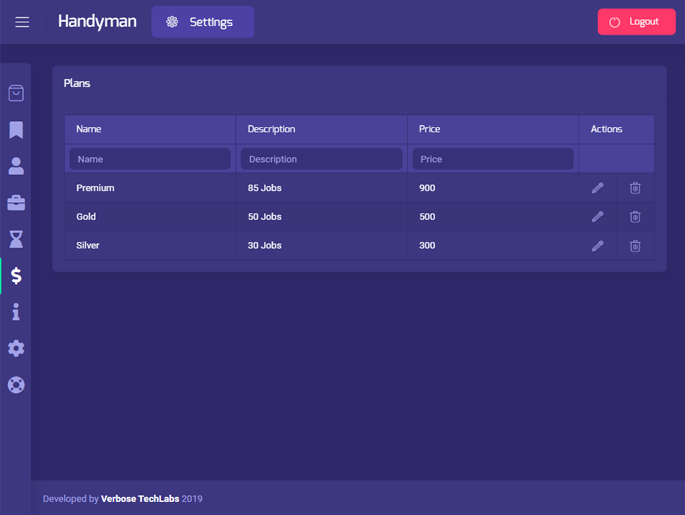Screen dimensions: 685x515
Task: Click the Description filter input field
Action: (321, 159)
